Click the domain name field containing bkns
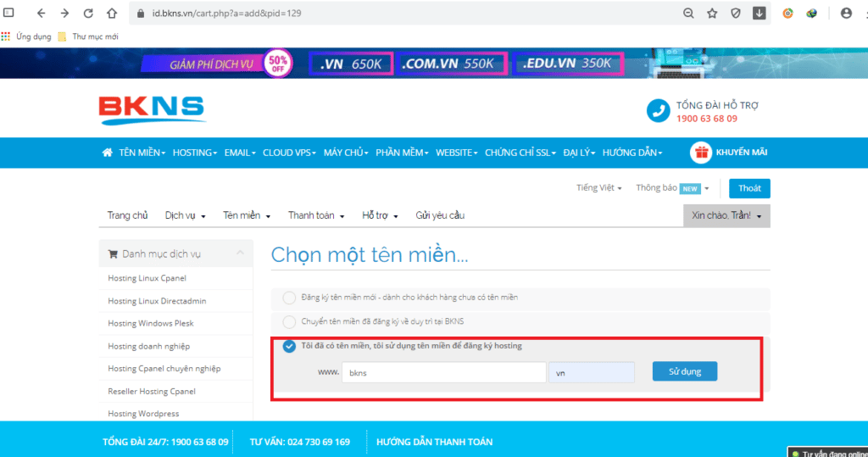868x457 pixels. click(444, 372)
